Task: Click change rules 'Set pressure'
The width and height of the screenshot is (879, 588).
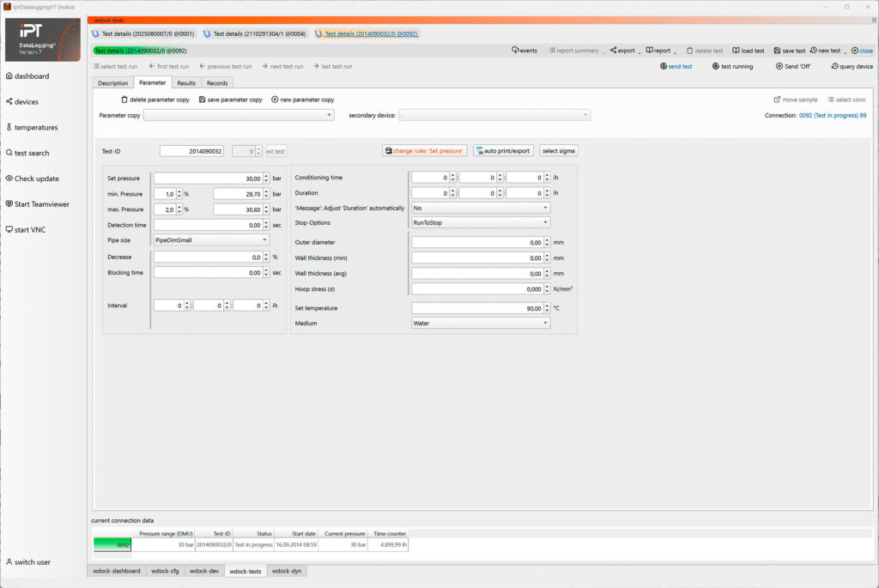Action: (424, 150)
